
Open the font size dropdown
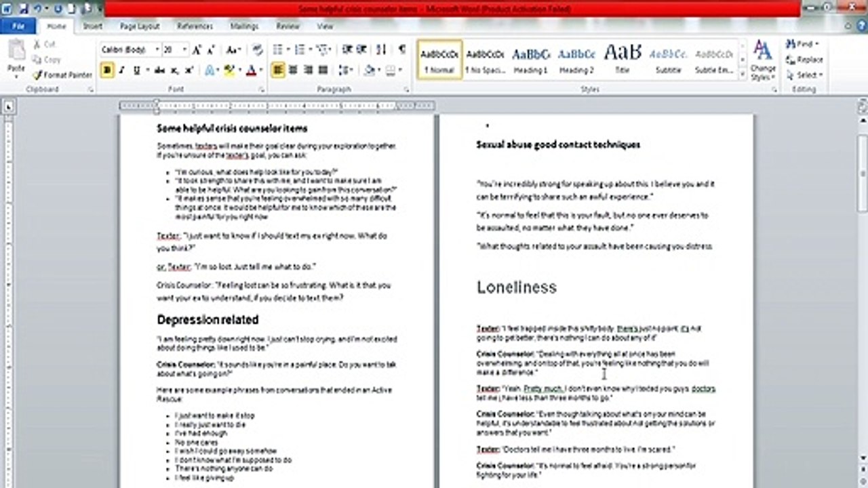pyautogui.click(x=185, y=50)
